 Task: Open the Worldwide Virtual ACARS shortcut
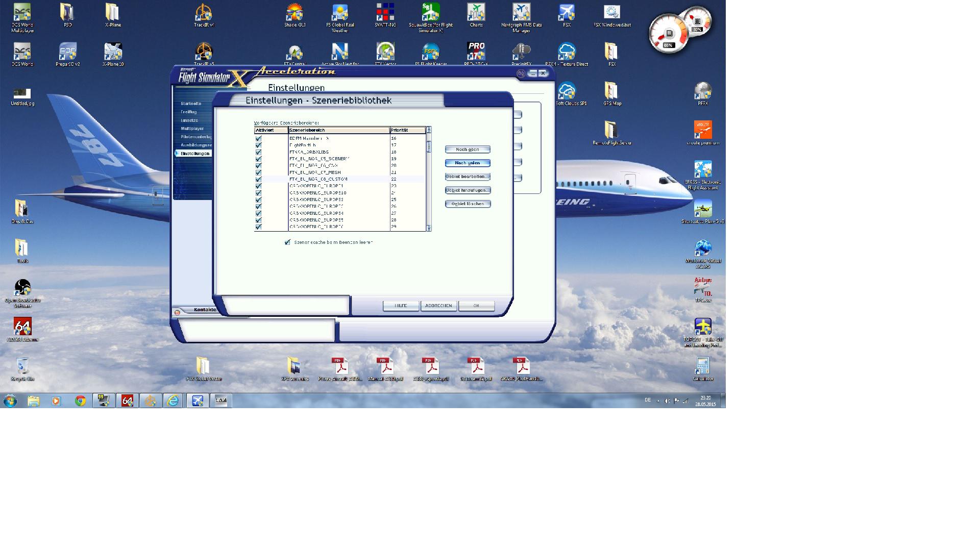(703, 253)
